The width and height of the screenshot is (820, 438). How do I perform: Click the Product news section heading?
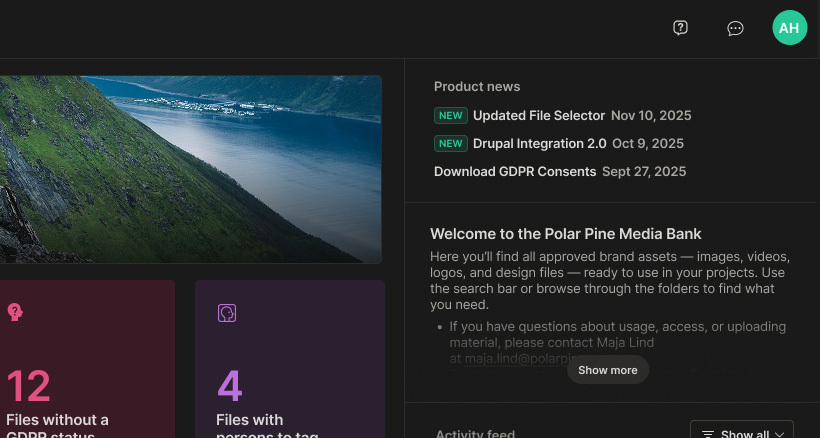click(x=477, y=87)
